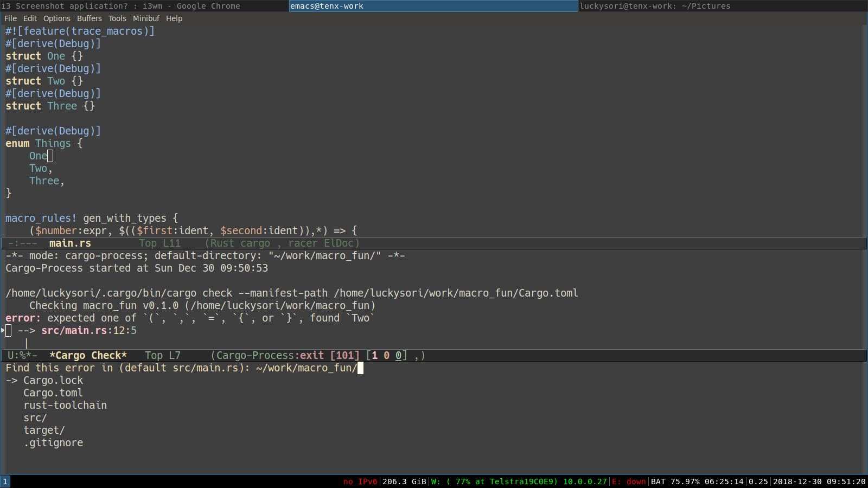
Task: Select Cargo.lock in the completion list
Action: [x=53, y=381]
